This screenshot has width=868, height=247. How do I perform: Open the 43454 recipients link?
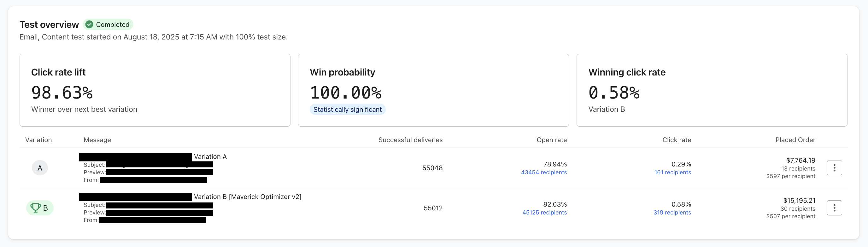(x=544, y=172)
